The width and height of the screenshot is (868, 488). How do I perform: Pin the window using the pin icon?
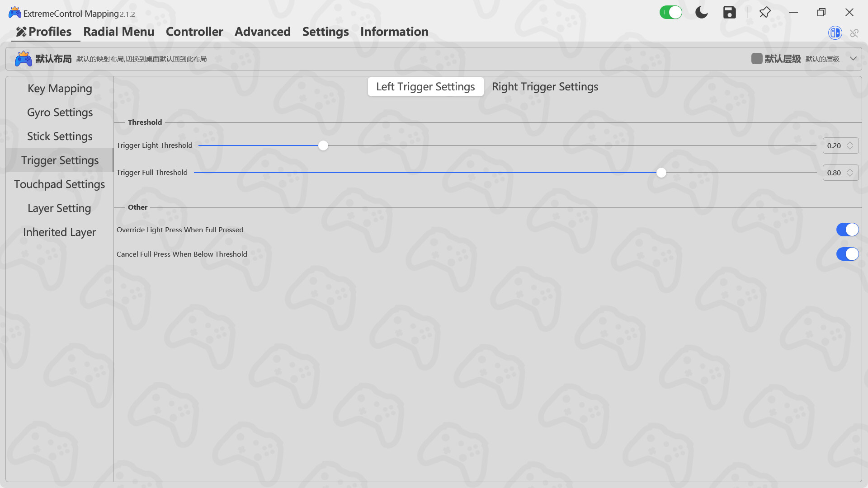pyautogui.click(x=765, y=12)
